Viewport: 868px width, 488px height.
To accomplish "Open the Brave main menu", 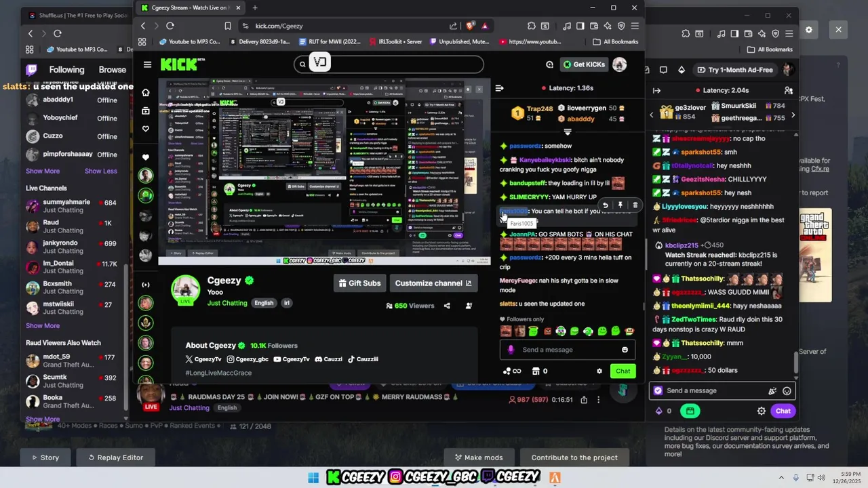I will (635, 26).
